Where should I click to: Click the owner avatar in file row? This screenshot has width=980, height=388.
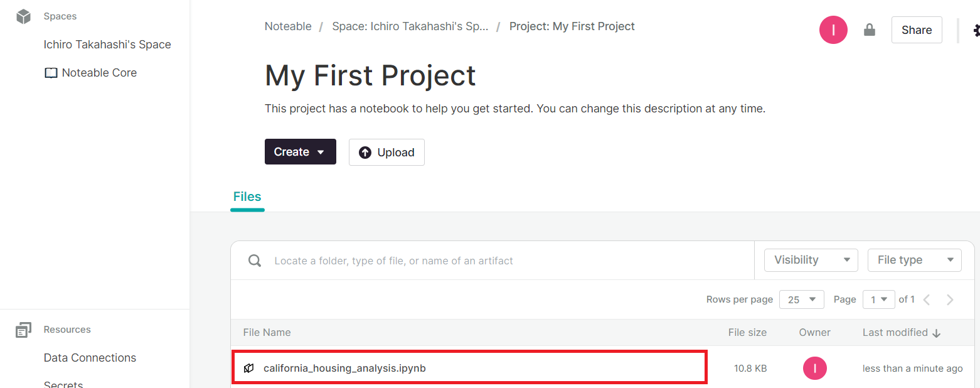(x=814, y=369)
